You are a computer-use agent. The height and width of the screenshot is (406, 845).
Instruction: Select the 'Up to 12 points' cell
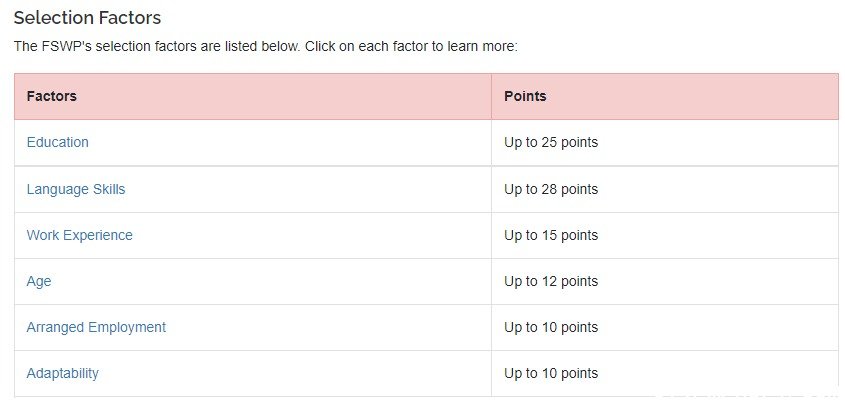click(x=665, y=281)
